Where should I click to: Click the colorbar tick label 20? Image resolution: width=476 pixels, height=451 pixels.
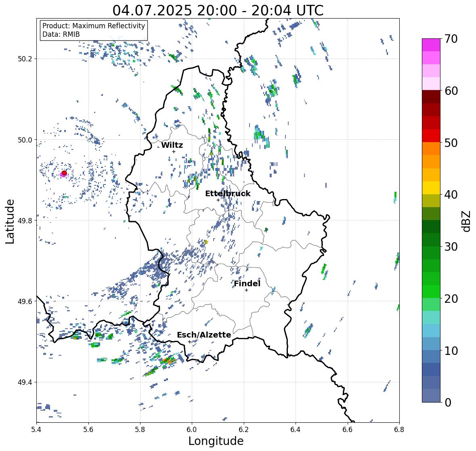[x=451, y=299]
